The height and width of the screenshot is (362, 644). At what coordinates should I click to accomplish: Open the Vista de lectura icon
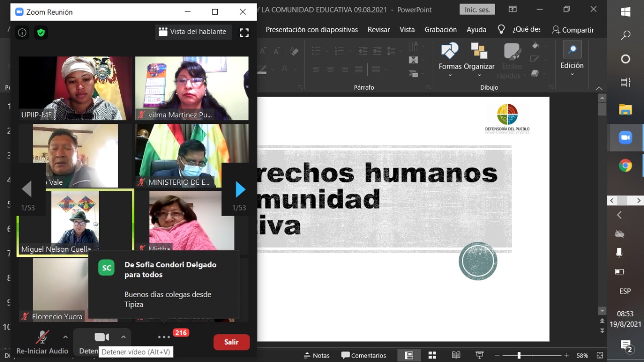pyautogui.click(x=456, y=355)
